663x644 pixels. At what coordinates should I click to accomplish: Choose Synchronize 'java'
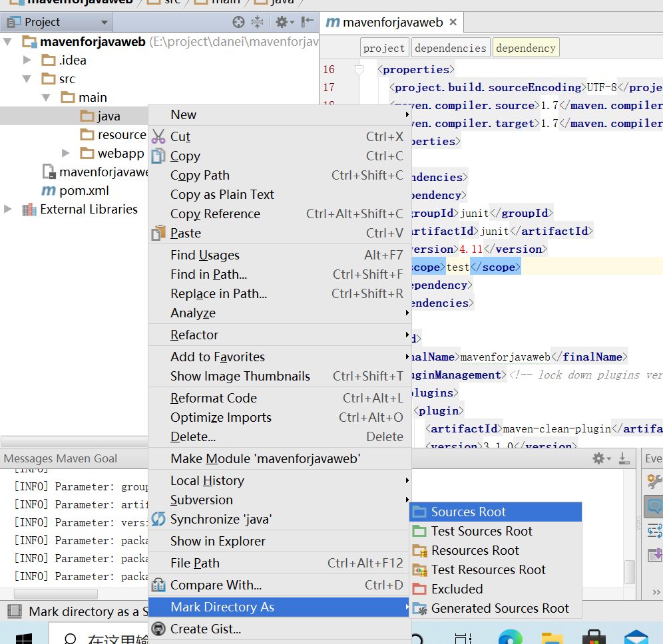pos(280,519)
